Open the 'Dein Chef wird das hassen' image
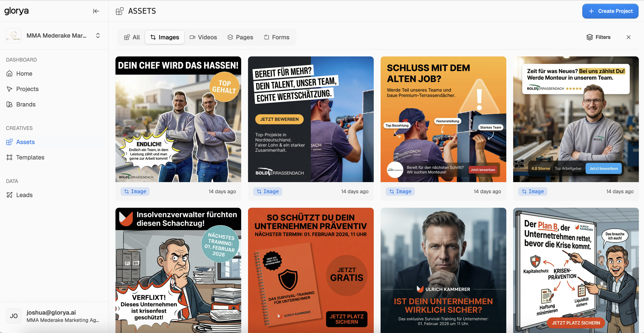This screenshot has width=644, height=333. coord(178,119)
